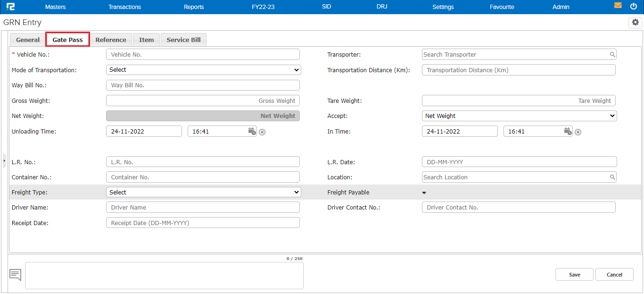The image size is (644, 294).
Task: Click the mail envelope icon
Action: pos(618,6)
